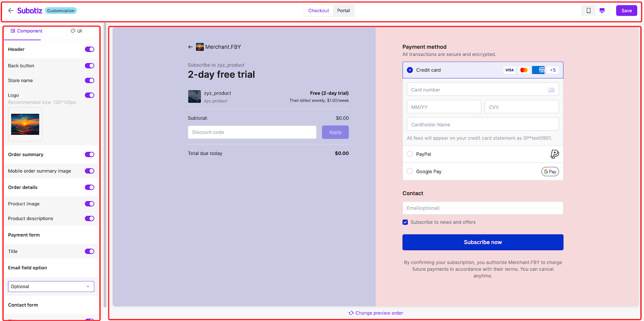Click the logo image thumbnail

pos(25,124)
